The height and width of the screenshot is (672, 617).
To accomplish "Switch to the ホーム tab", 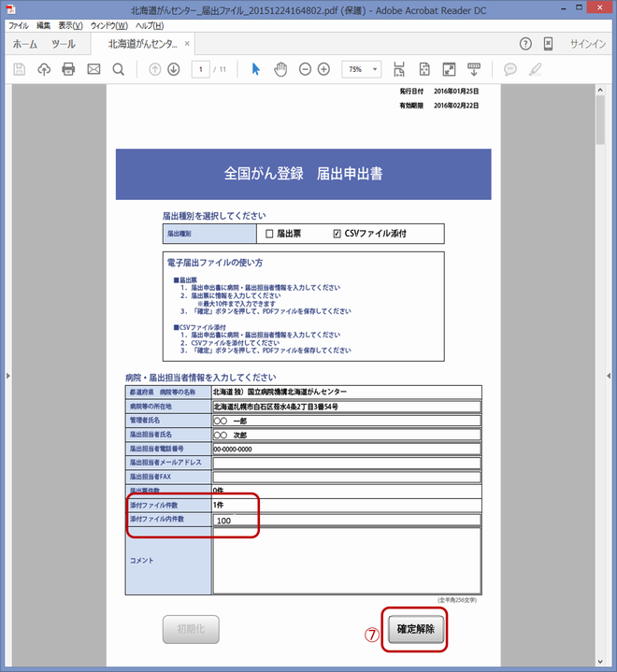I will click(25, 44).
